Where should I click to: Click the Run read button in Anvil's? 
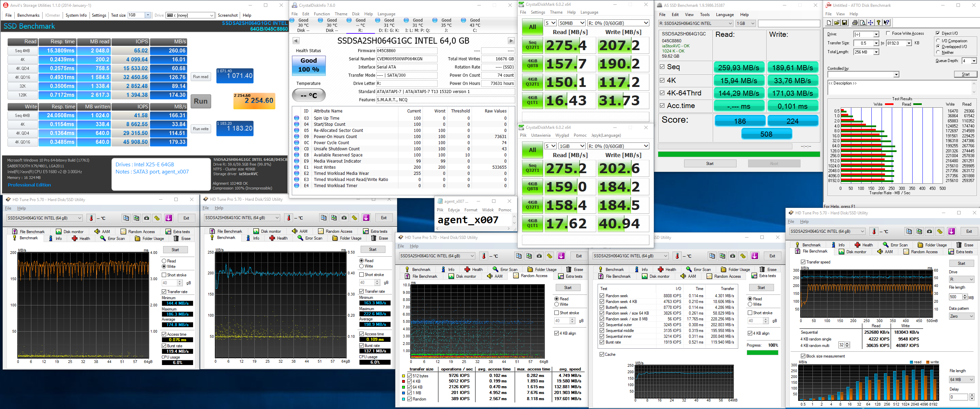click(201, 77)
